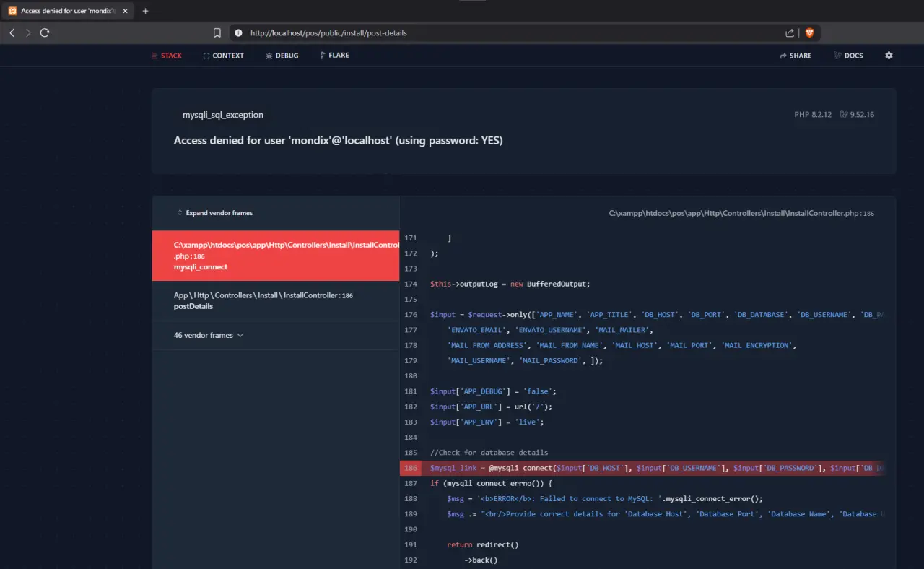Click the PHP 8.2.12 version label
This screenshot has height=569, width=924.
813,115
